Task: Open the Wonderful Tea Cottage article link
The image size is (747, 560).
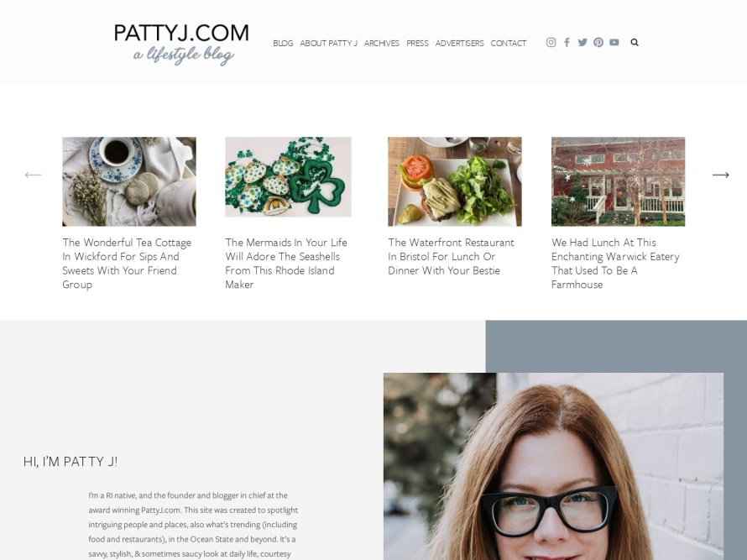Action: coord(127,264)
